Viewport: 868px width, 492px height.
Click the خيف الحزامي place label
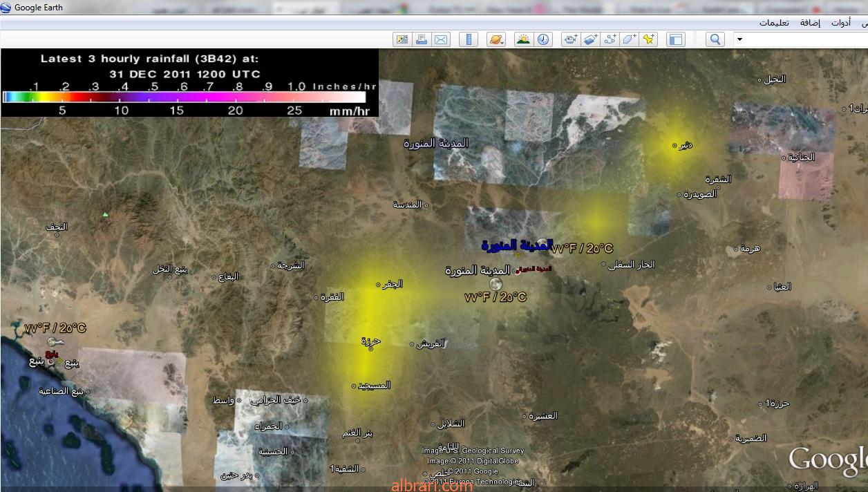276,399
